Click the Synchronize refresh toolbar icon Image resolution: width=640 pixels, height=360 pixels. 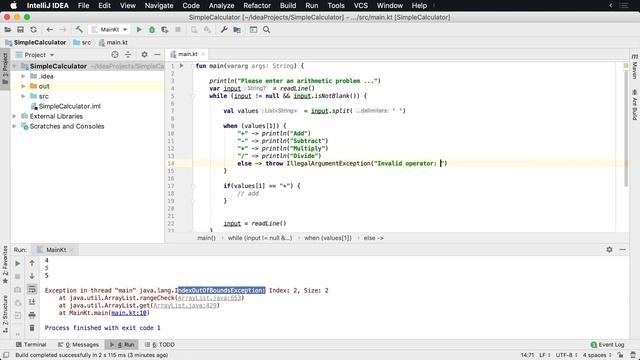click(x=33, y=29)
